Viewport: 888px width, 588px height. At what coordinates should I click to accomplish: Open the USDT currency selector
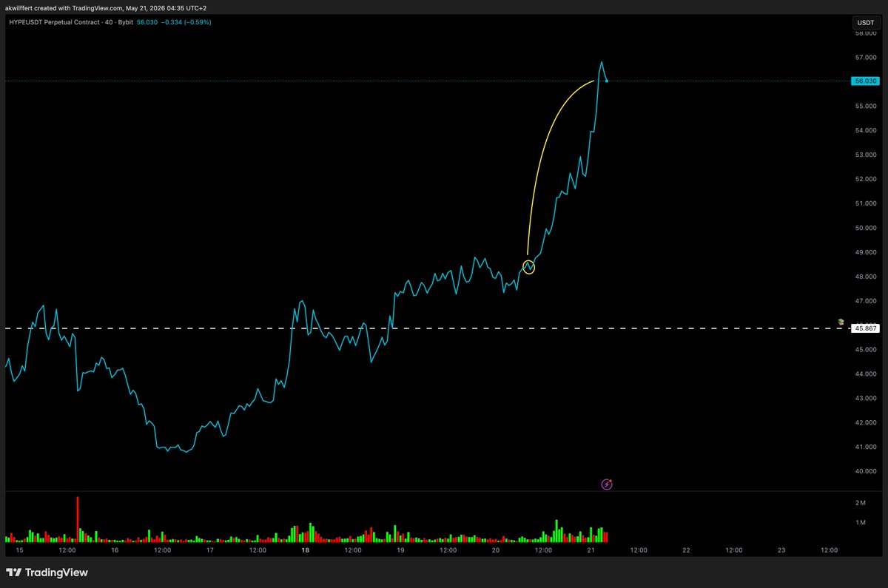pos(864,23)
